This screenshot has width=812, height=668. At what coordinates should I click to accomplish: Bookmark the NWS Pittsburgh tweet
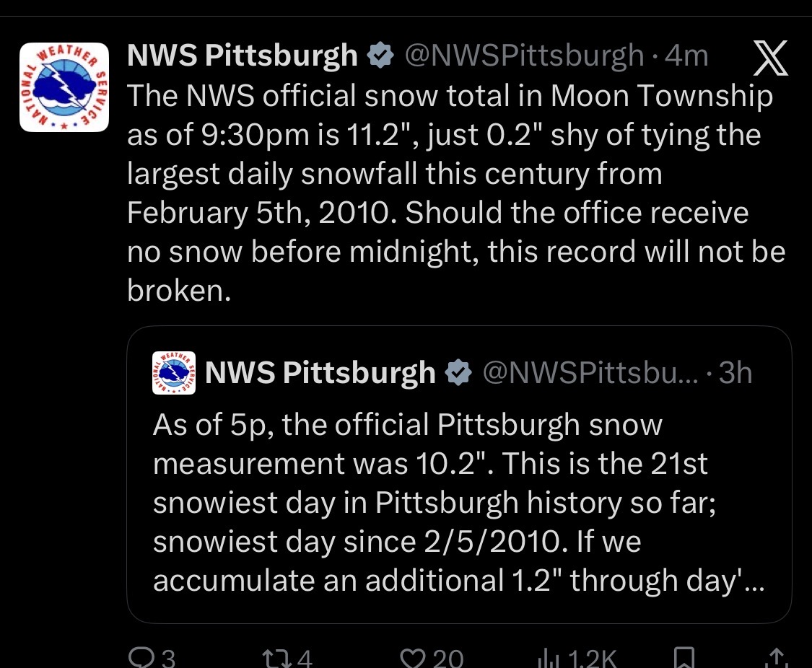(x=683, y=657)
